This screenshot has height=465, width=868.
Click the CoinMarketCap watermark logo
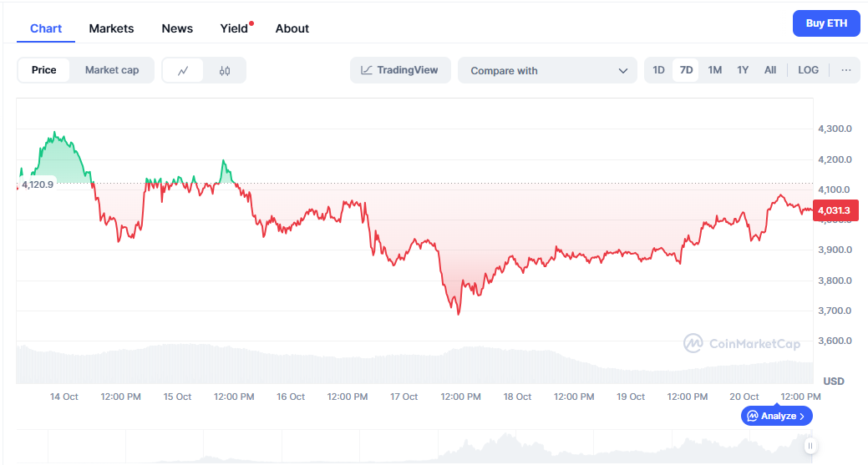[x=741, y=343]
